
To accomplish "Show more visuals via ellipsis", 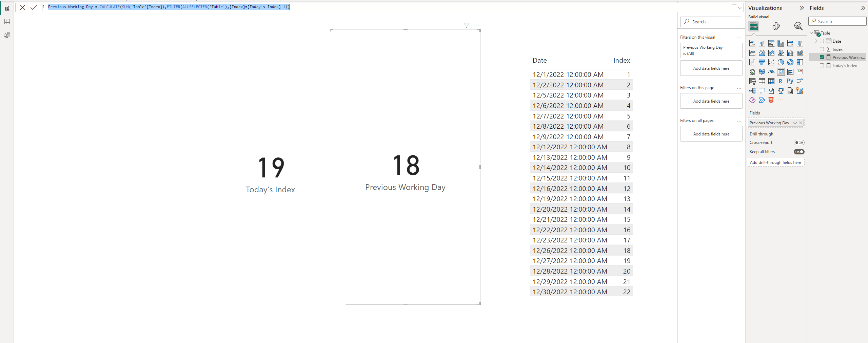I will pyautogui.click(x=781, y=100).
